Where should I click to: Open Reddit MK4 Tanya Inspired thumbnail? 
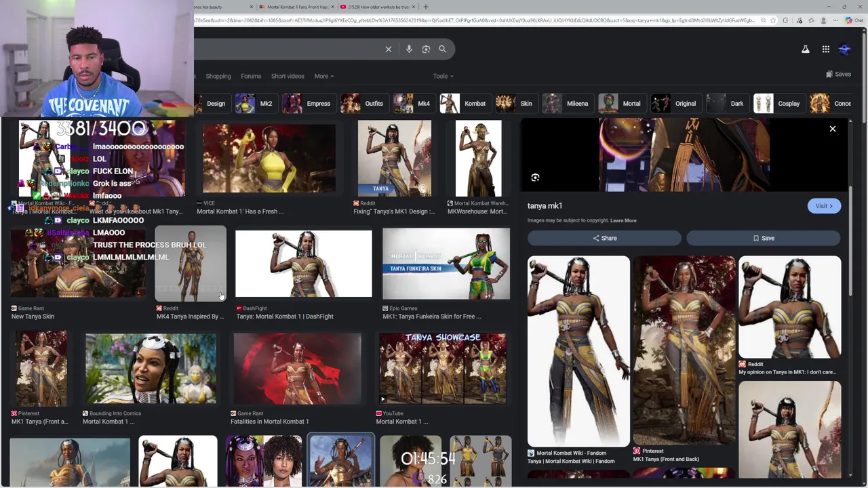(191, 264)
